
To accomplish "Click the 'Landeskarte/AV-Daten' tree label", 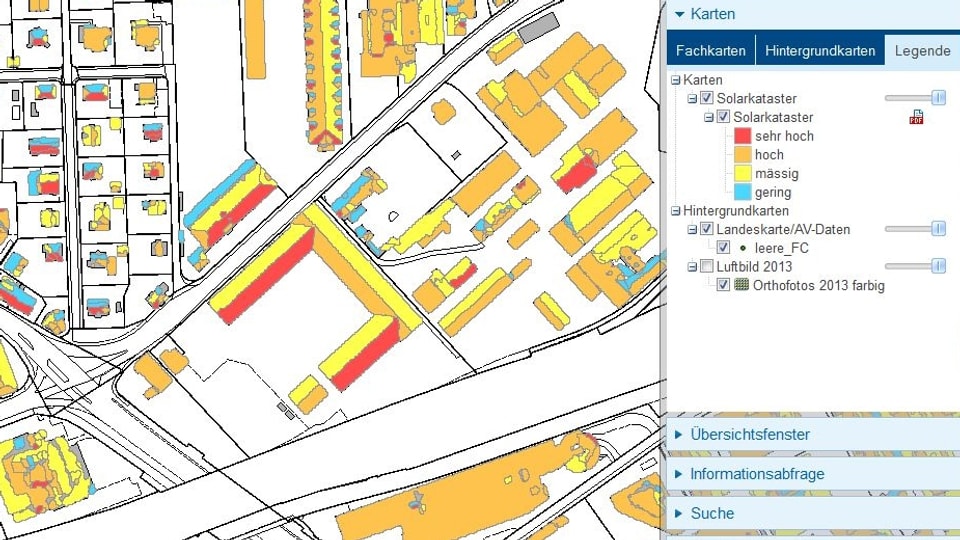I will (783, 230).
